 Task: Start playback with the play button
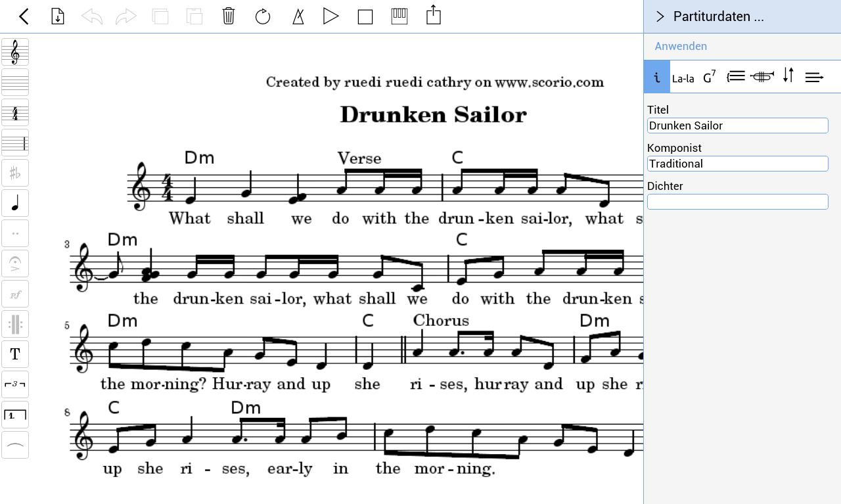(x=331, y=16)
